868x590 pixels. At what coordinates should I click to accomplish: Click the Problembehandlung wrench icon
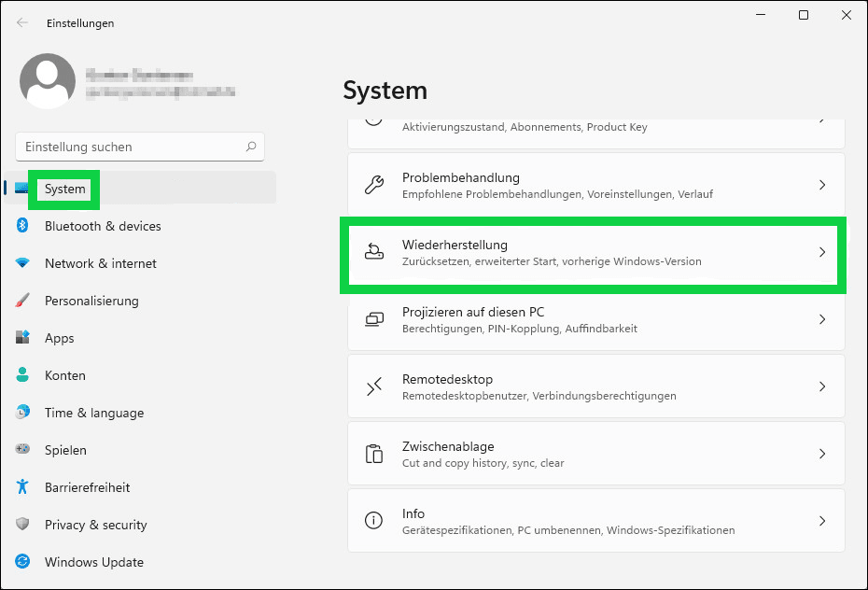point(374,185)
